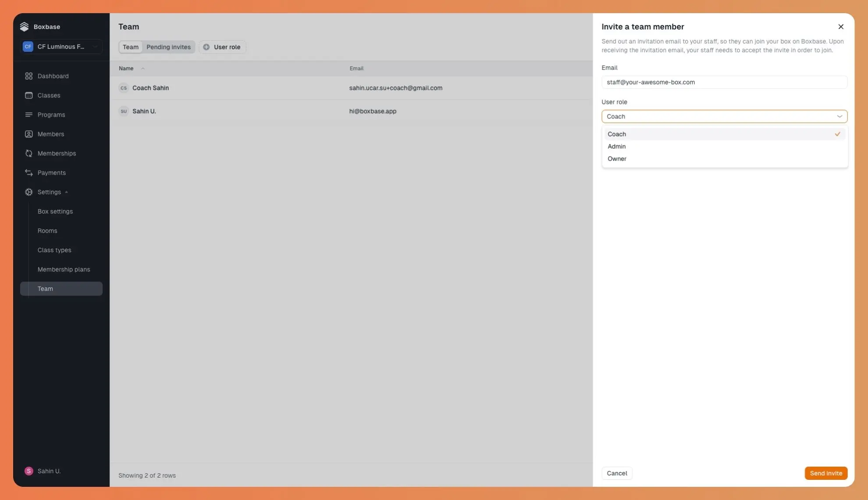The image size is (868, 500).
Task: Click the Classes calendar icon
Action: (29, 95)
